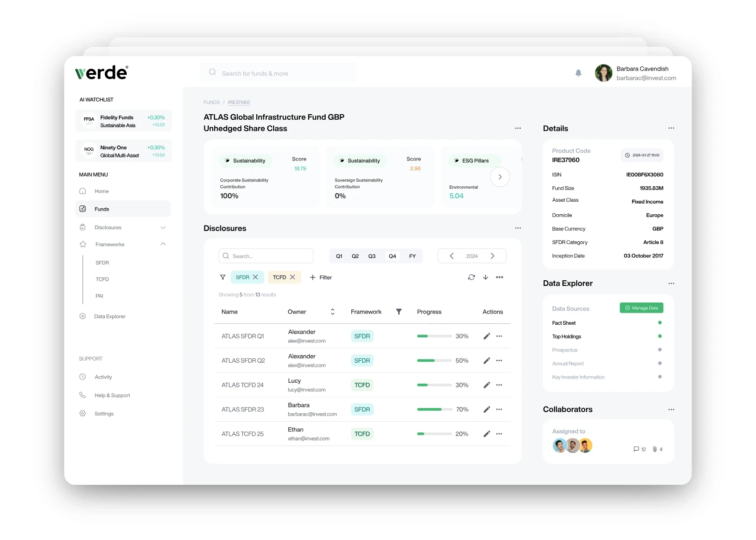Edit ATLAS TCFD 24 row

[x=487, y=385]
